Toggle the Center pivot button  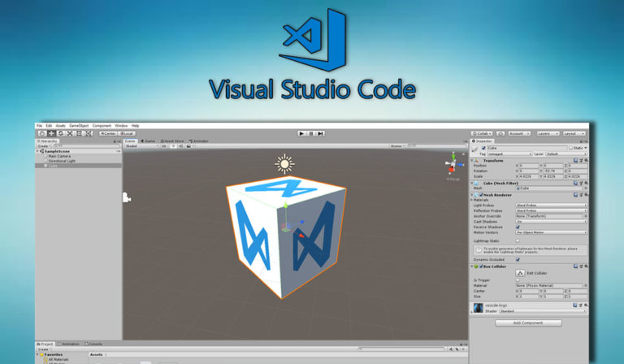pyautogui.click(x=108, y=134)
